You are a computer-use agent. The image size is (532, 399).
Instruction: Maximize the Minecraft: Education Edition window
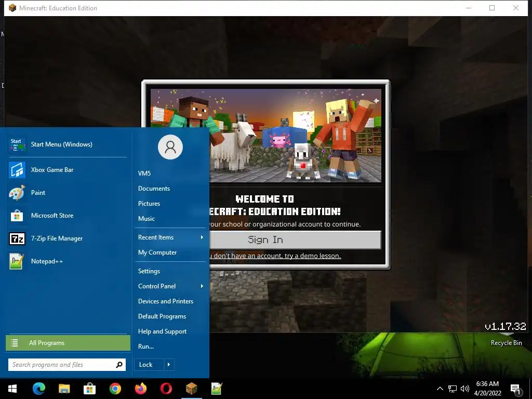coord(492,8)
